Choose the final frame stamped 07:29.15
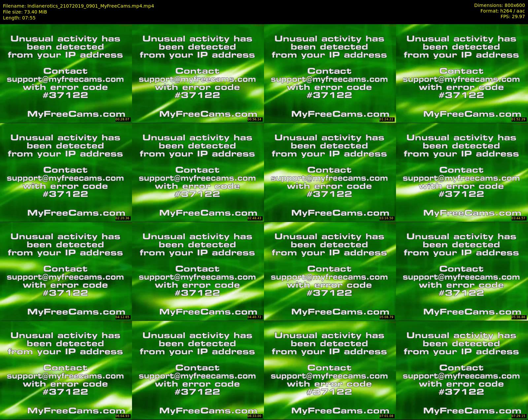 coord(462,370)
